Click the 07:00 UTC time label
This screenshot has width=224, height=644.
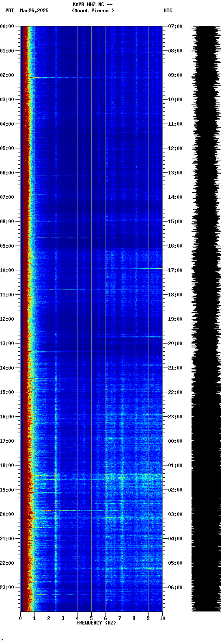(175, 26)
